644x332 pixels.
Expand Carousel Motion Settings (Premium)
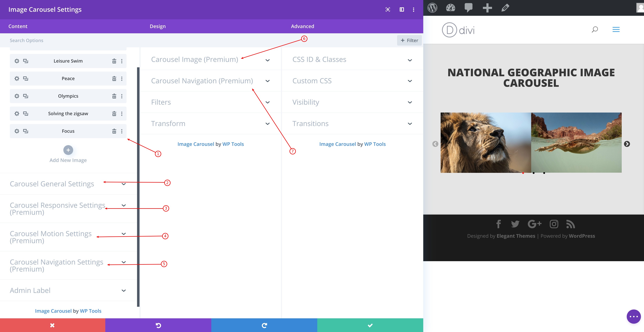68,237
